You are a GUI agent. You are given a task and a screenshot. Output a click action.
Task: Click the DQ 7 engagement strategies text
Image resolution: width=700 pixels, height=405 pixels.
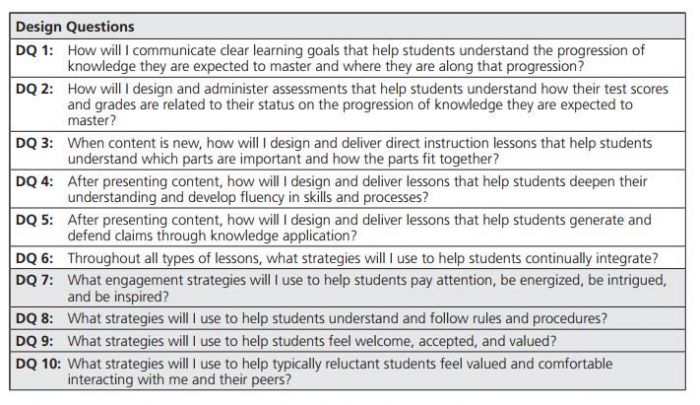(x=367, y=288)
